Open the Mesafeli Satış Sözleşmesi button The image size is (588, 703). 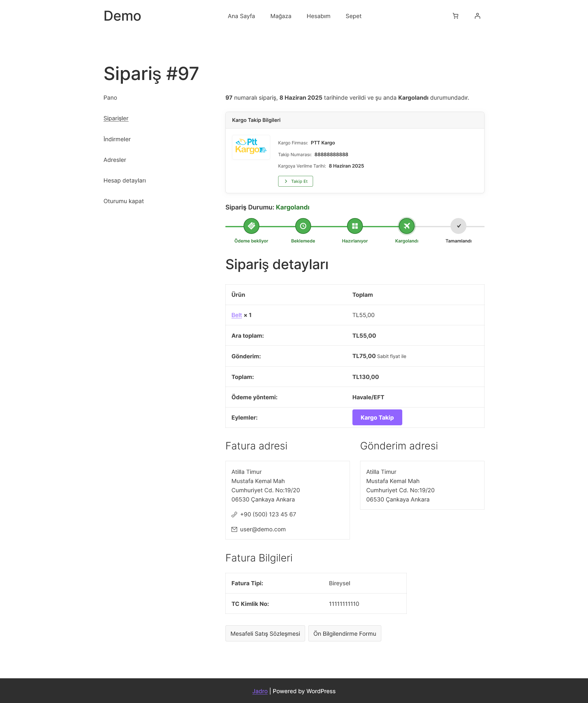(265, 633)
